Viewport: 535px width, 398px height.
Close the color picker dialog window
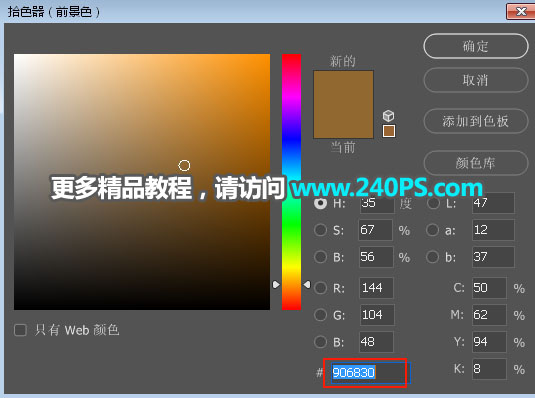[521, 12]
